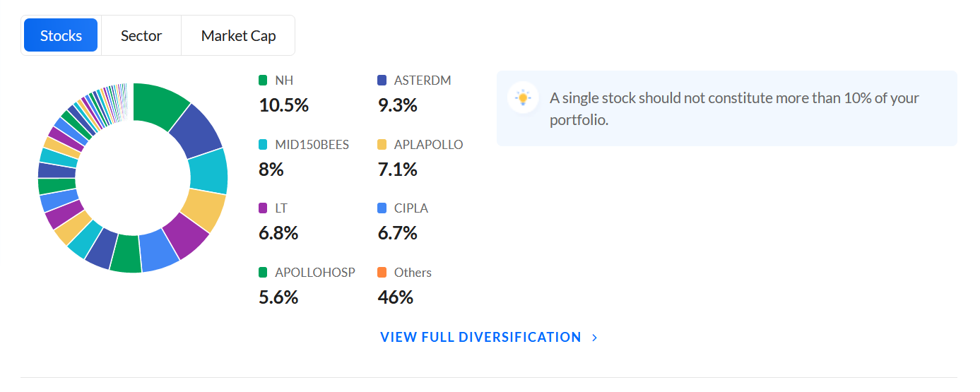Click the teal MID150BEES legend swatch
Image resolution: width=980 pixels, height=392 pixels.
[264, 145]
